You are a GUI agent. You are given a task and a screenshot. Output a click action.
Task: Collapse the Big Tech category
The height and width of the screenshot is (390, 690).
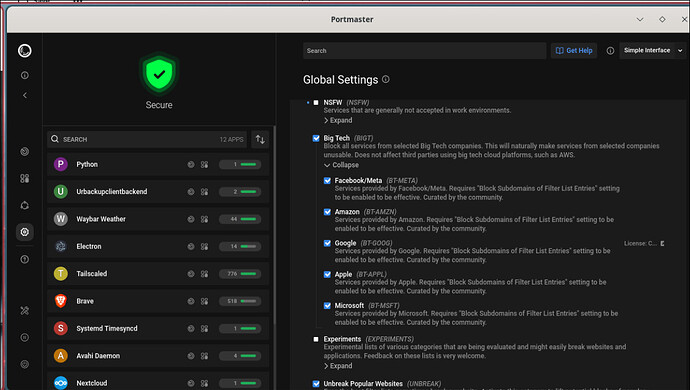(x=341, y=165)
